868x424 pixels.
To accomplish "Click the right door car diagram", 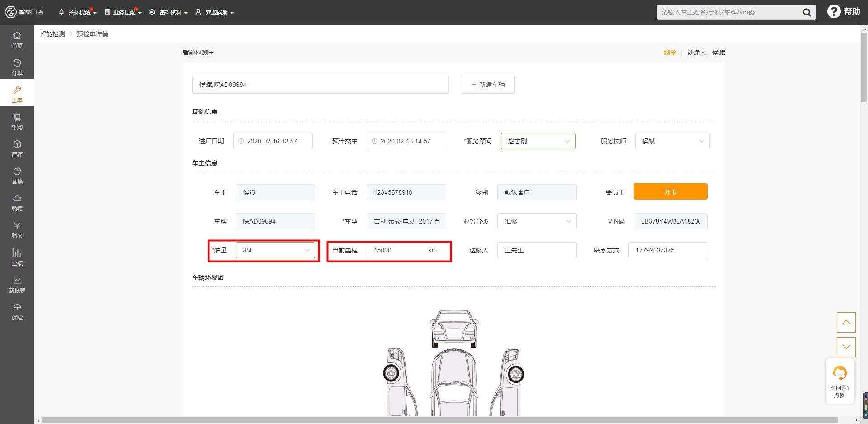I will [507, 382].
